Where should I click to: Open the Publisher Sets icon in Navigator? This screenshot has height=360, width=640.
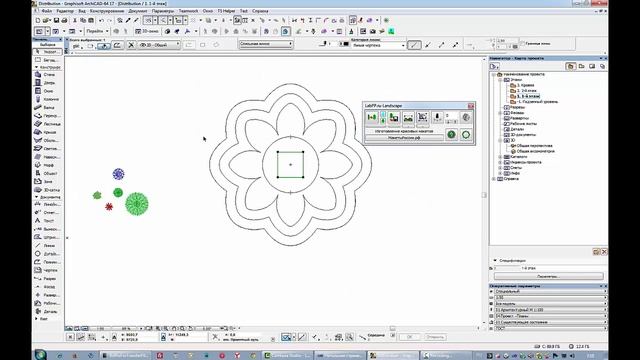click(602, 66)
